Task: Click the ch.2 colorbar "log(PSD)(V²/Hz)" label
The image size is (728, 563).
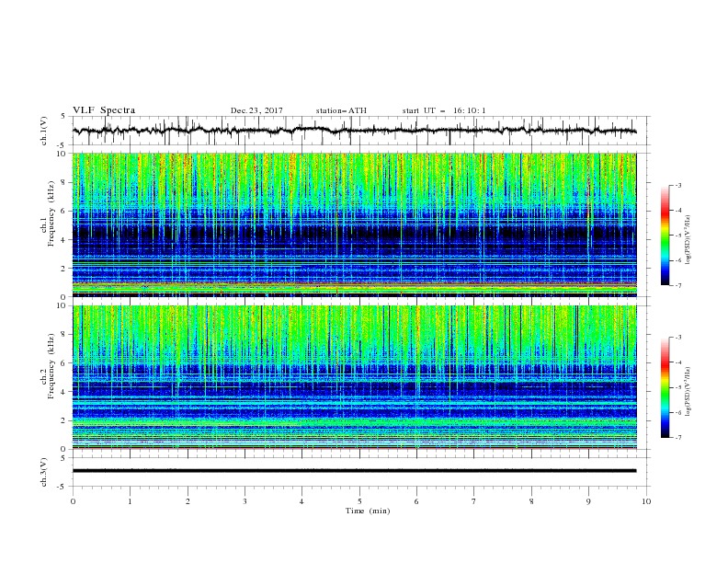Action: [688, 392]
